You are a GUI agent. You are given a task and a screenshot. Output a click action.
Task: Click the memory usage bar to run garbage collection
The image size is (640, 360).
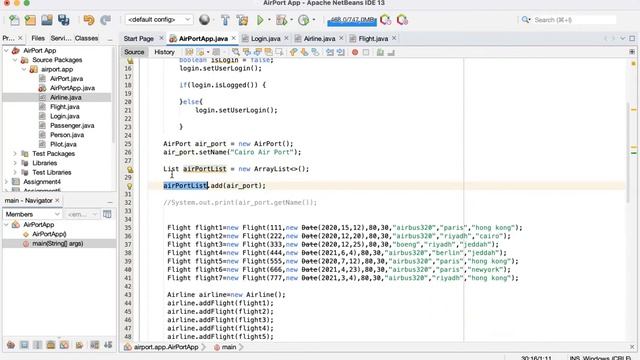(352, 20)
